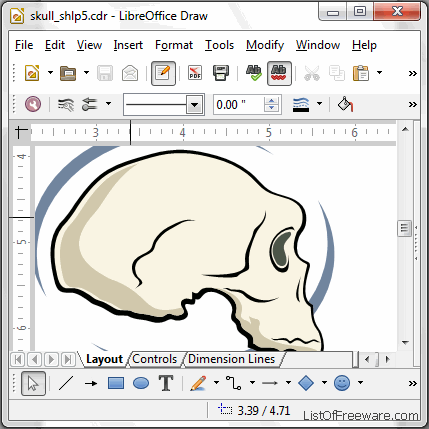Viewport: 429px width, 429px height.
Task: Select Line Ends with Arrow tool
Action: click(x=91, y=383)
